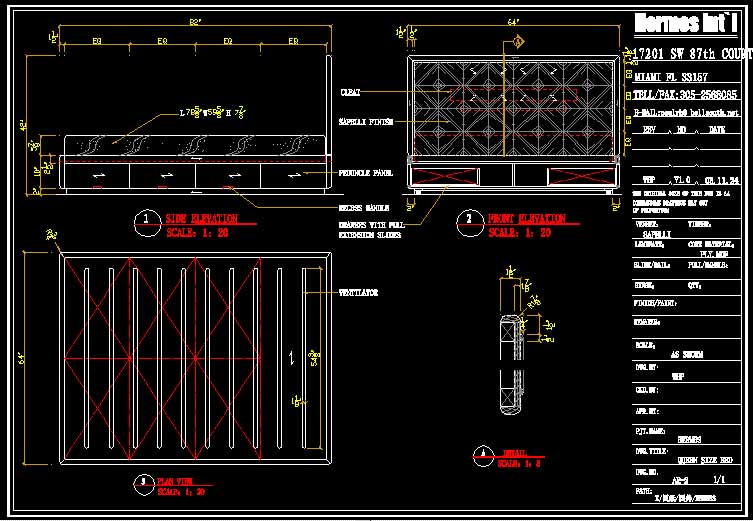Click the 'CKD.BY:' field label
This screenshot has height=521, width=753.
[x=647, y=390]
